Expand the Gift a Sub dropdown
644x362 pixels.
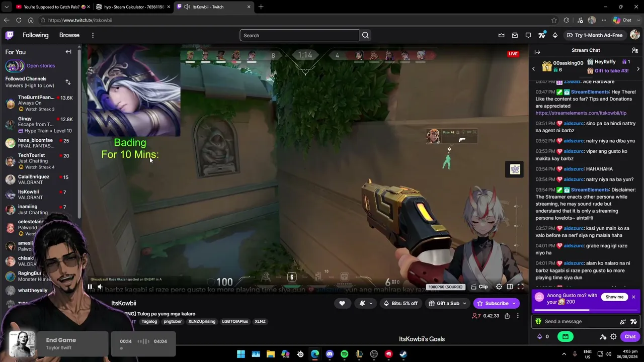pos(464,303)
